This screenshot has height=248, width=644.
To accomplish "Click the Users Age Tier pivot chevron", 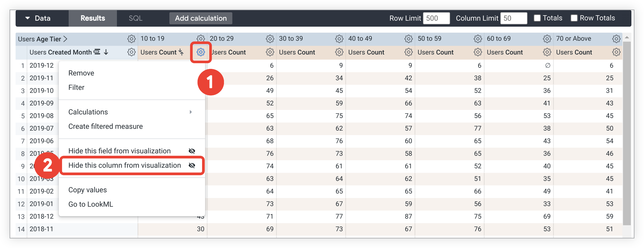I will click(x=65, y=39).
